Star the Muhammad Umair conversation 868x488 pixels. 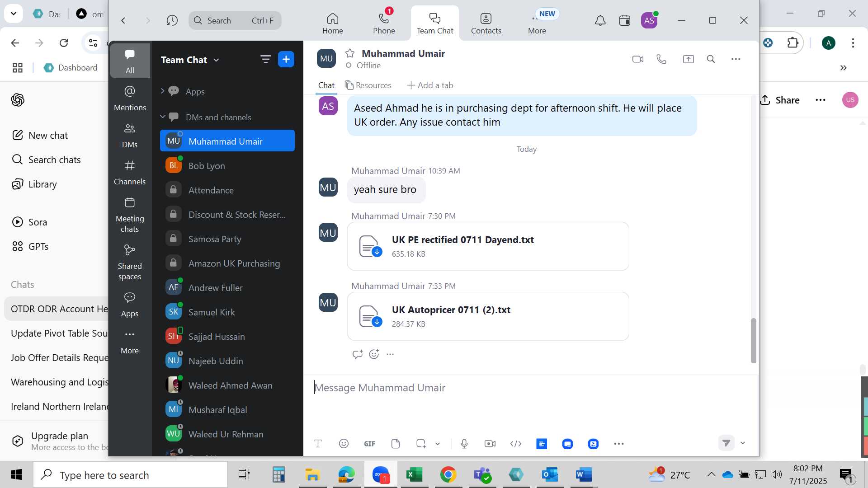pyautogui.click(x=350, y=53)
